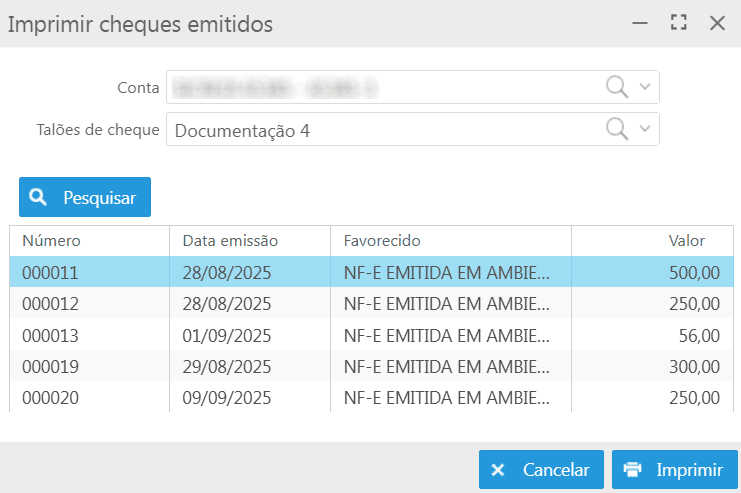Maximize the dialog window
The image size is (741, 493).
pos(679,23)
